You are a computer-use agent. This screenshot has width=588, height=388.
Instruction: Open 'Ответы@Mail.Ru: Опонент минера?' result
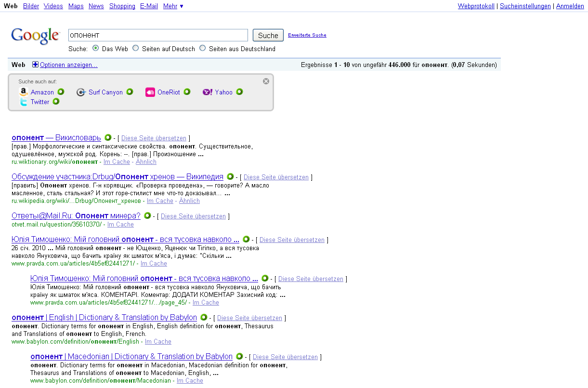[76, 216]
